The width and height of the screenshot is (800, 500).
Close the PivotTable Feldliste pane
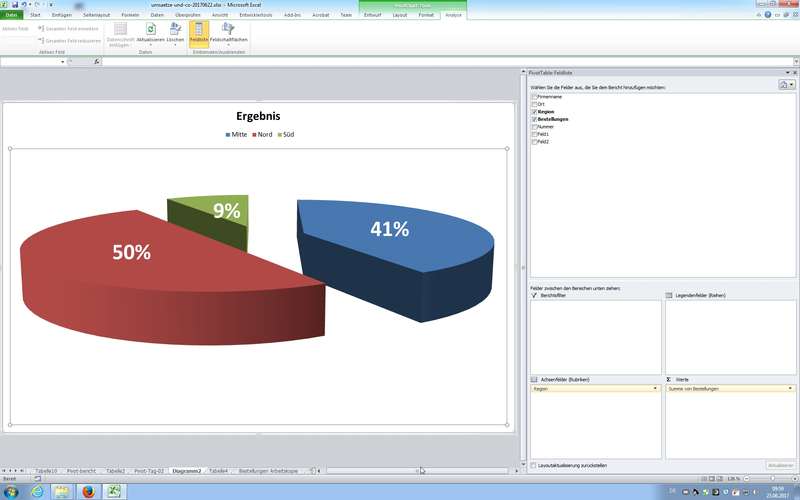click(x=795, y=73)
